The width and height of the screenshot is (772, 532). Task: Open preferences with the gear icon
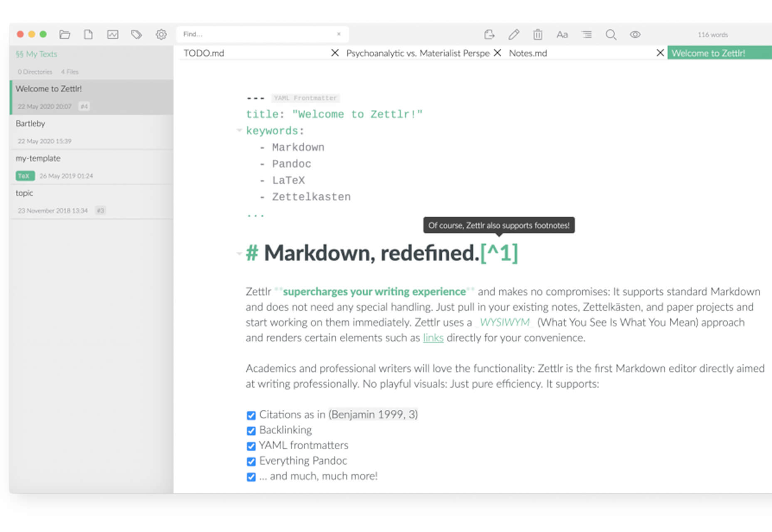161,35
